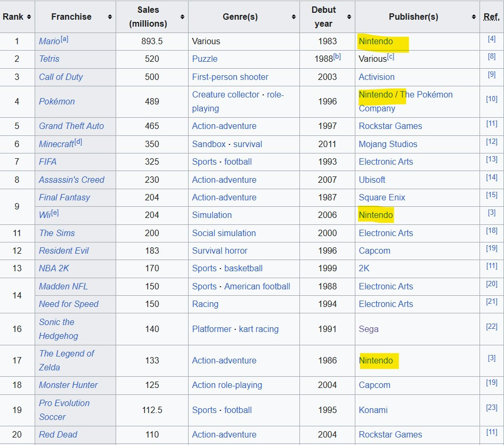Open the FIFA franchise link
Screen dimensions: 504x445
click(47, 161)
